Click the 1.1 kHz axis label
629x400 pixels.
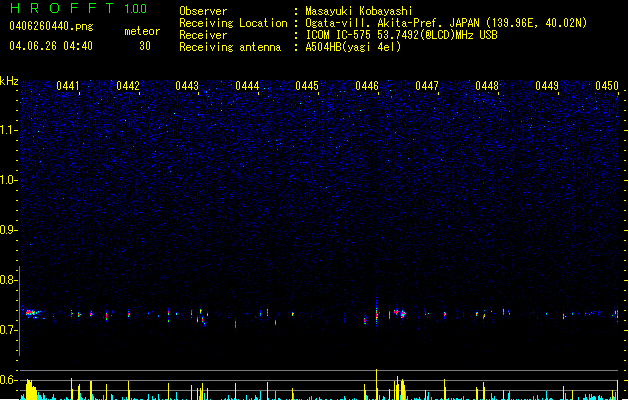9,130
